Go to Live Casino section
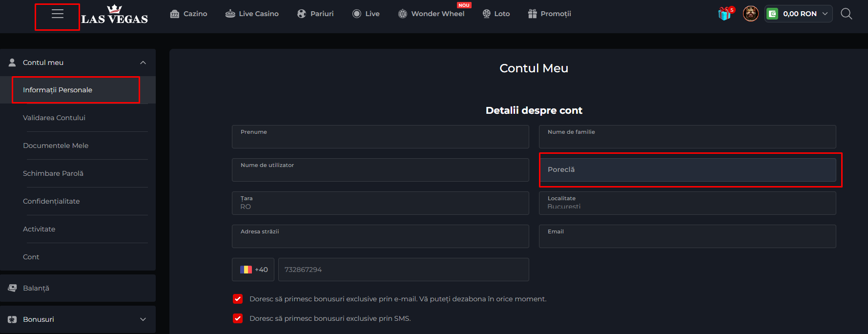The width and height of the screenshot is (868, 334). click(252, 14)
